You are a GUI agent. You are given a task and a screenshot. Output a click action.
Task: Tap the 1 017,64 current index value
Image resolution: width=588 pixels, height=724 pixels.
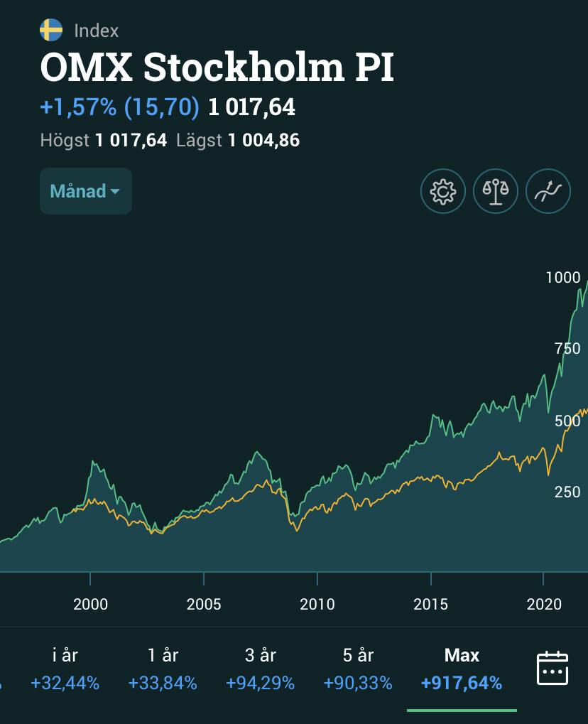(x=251, y=108)
